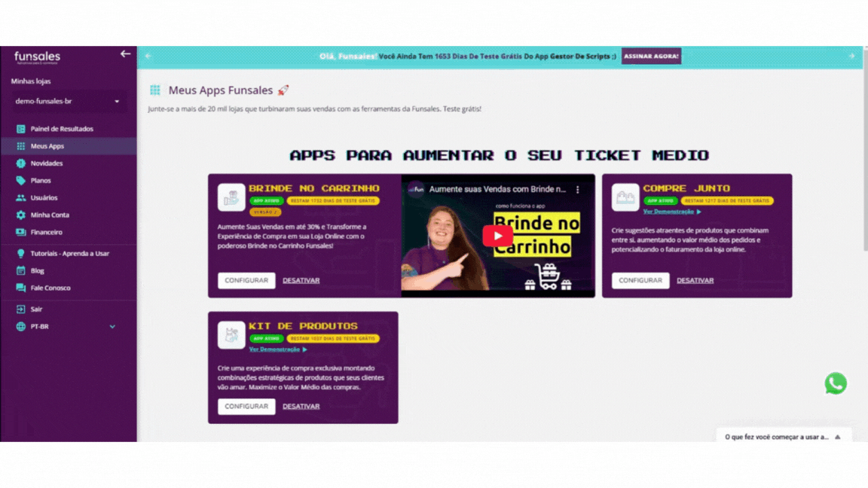
Task: Click the Brinde no Carrinho app icon
Action: pyautogui.click(x=231, y=197)
